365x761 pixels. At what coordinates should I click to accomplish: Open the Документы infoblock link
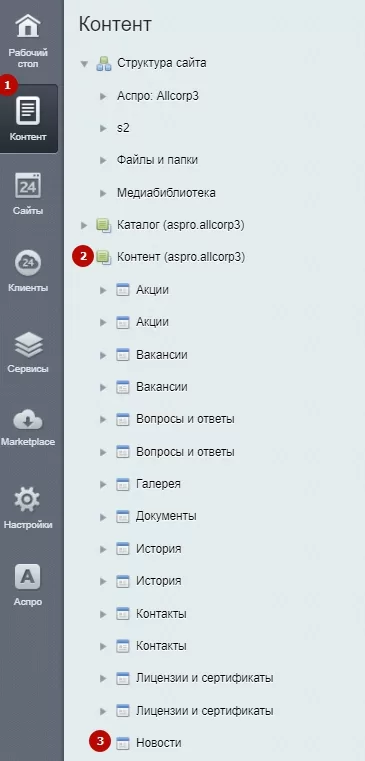tap(166, 516)
